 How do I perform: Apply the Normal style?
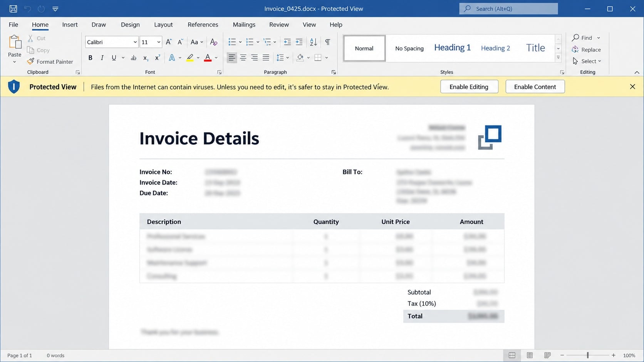(x=364, y=48)
